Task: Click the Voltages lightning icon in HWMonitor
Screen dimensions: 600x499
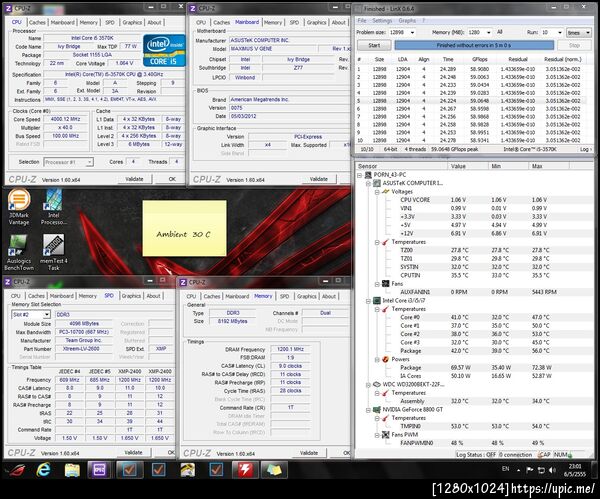Action: pyautogui.click(x=386, y=192)
